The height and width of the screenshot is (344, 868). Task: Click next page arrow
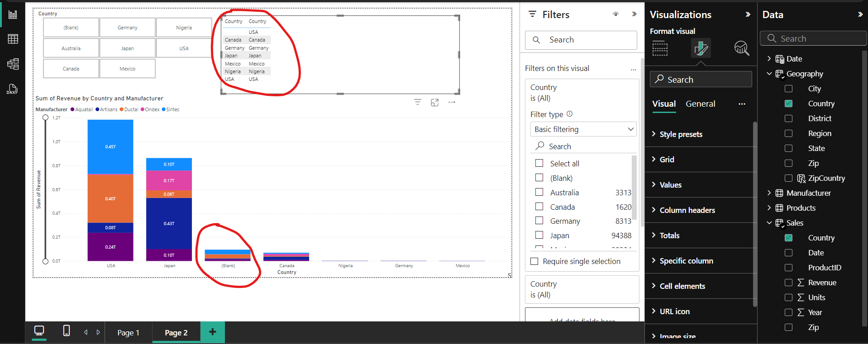point(98,332)
